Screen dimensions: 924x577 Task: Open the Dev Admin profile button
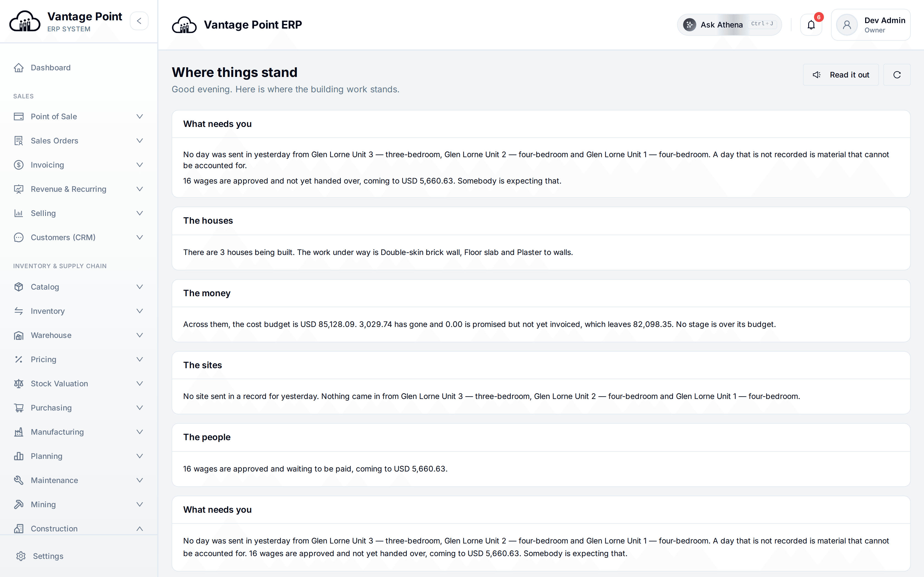[871, 25]
